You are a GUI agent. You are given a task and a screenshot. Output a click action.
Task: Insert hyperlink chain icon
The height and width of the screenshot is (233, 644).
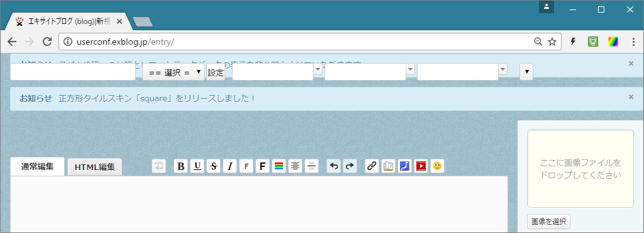tap(372, 166)
